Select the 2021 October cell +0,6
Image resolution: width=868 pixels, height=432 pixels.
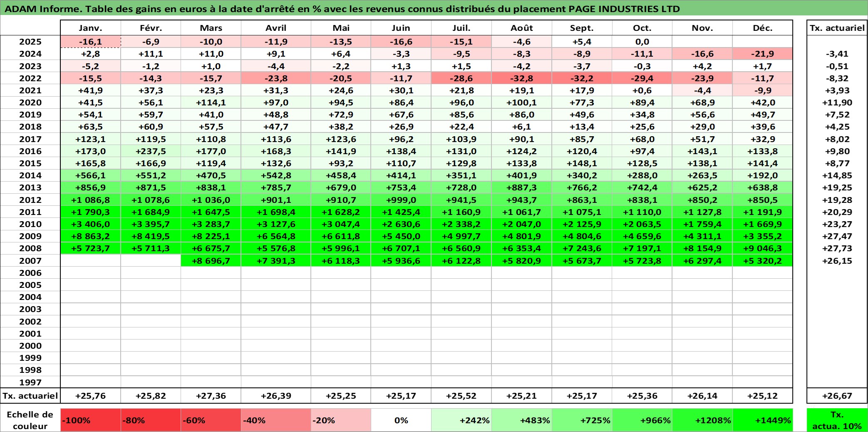tap(642, 90)
